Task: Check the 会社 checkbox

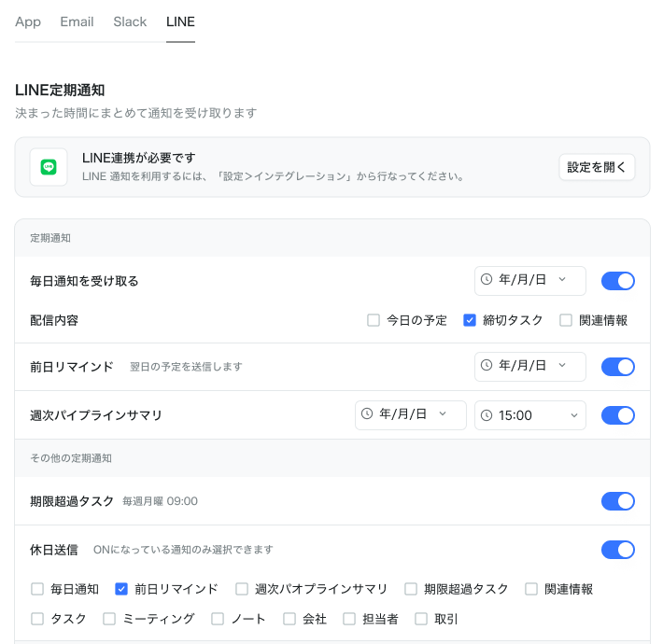Action: [289, 619]
